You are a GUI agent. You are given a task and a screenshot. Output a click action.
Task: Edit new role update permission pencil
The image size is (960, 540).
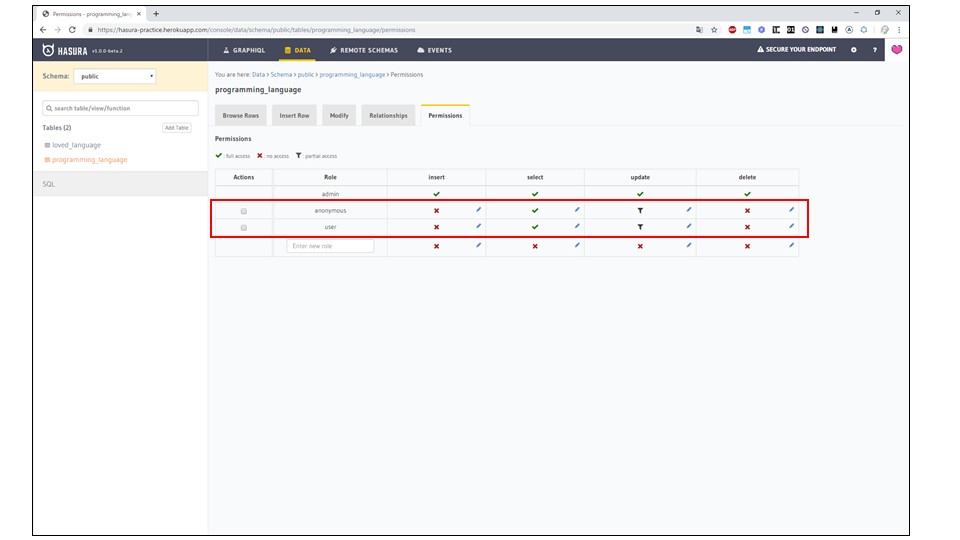point(689,245)
